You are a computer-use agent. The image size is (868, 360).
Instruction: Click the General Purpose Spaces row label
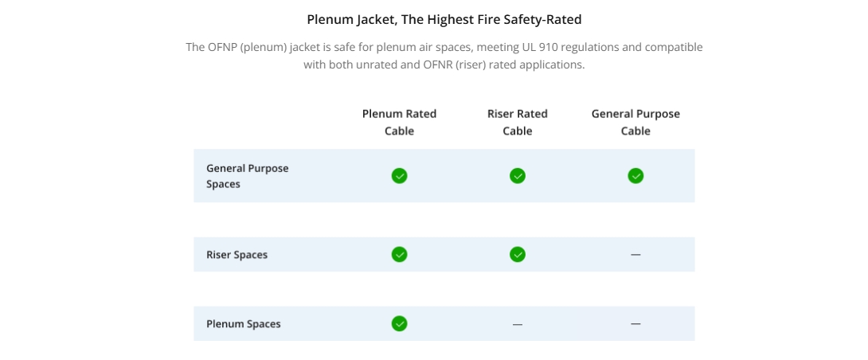(248, 176)
